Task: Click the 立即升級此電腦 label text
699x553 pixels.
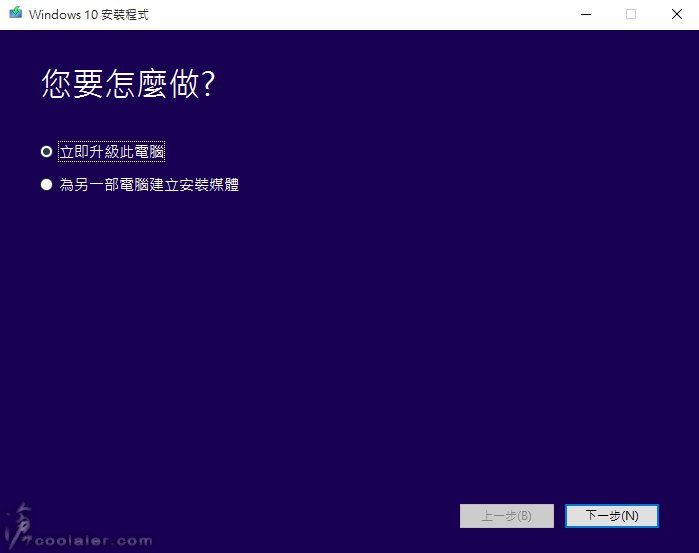Action: click(111, 152)
